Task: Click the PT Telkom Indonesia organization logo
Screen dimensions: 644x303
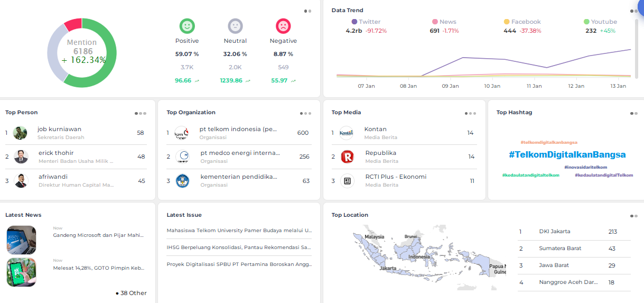Action: click(181, 133)
